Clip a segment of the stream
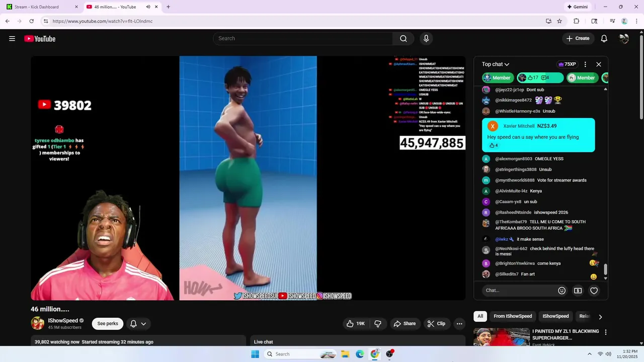This screenshot has width=644, height=362. 436,324
